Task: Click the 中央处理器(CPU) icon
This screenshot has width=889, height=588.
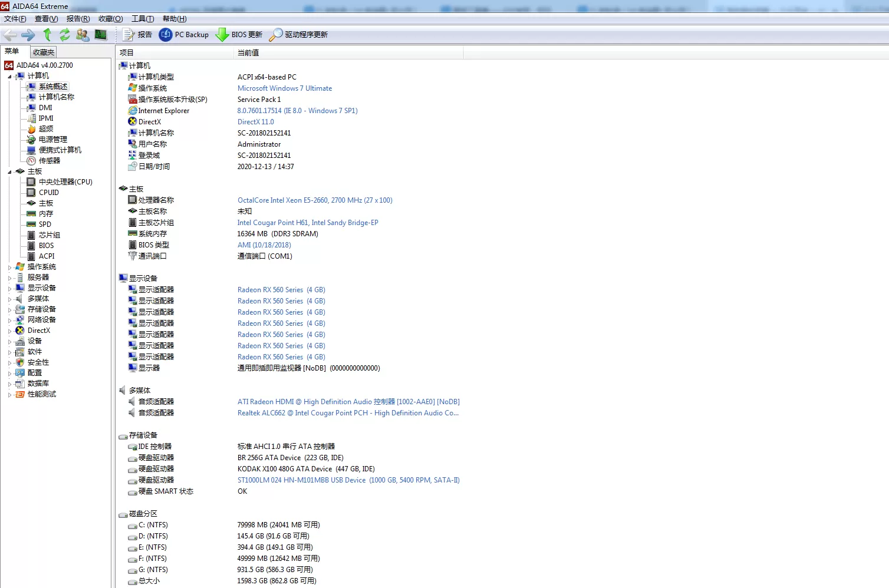Action: tap(31, 182)
